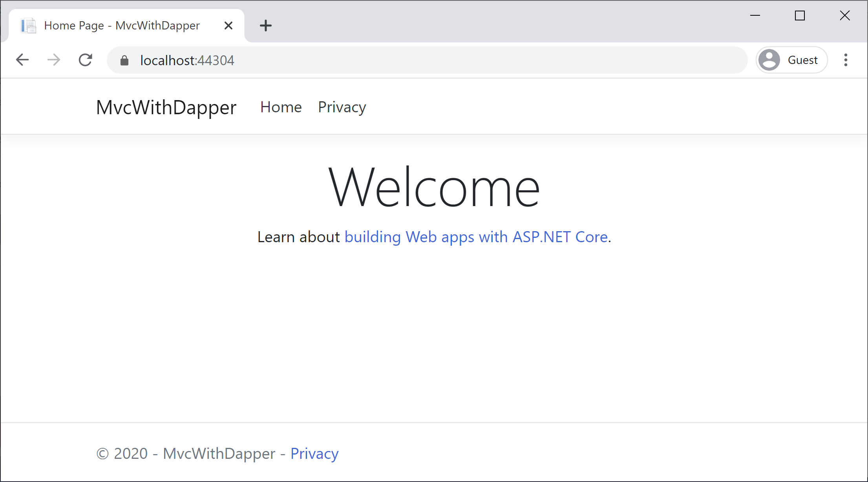Open Chrome three-dot menu
The height and width of the screenshot is (482, 868).
tap(846, 60)
